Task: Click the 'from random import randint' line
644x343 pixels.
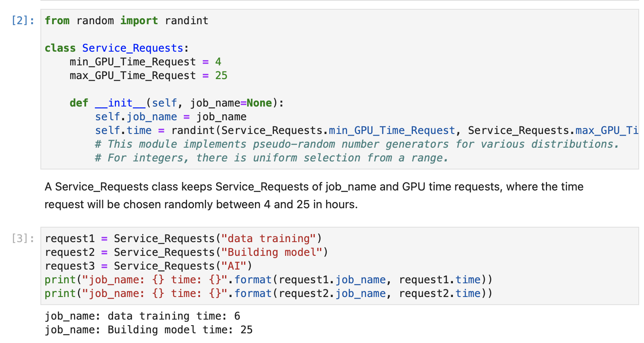Action: [126, 21]
